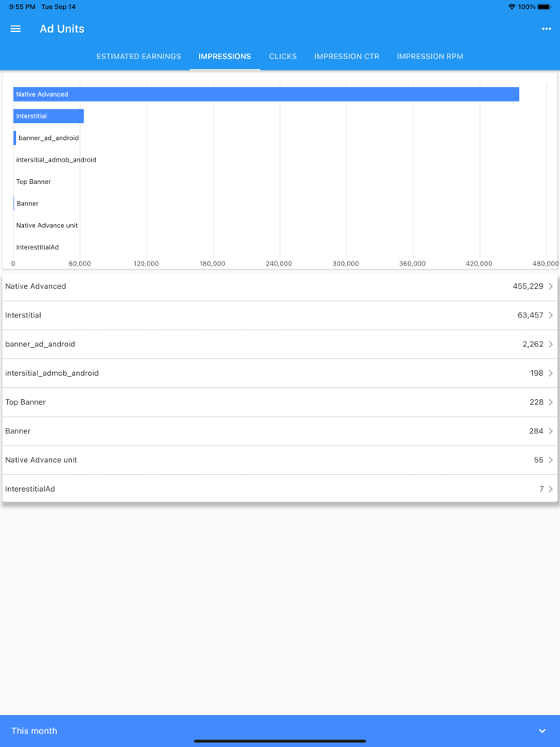Click the arrow on the Banner row
Image resolution: width=560 pixels, height=747 pixels.
click(x=552, y=431)
